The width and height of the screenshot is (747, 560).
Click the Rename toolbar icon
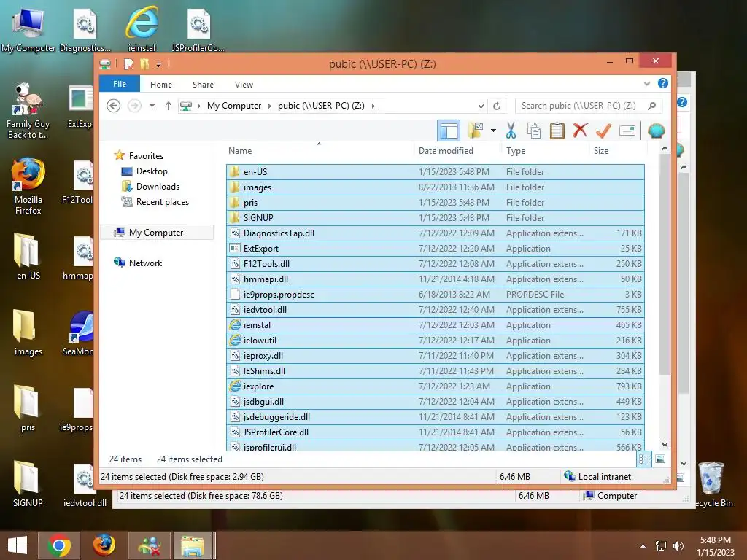click(627, 131)
